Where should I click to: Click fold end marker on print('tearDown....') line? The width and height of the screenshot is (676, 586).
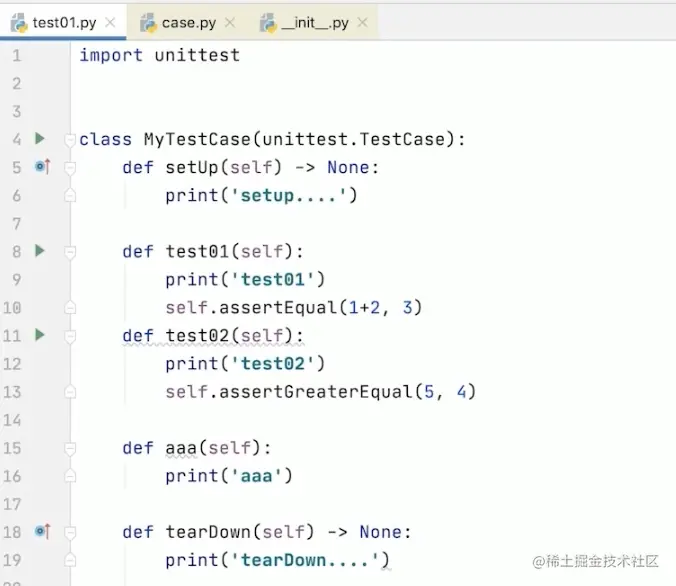click(70, 560)
